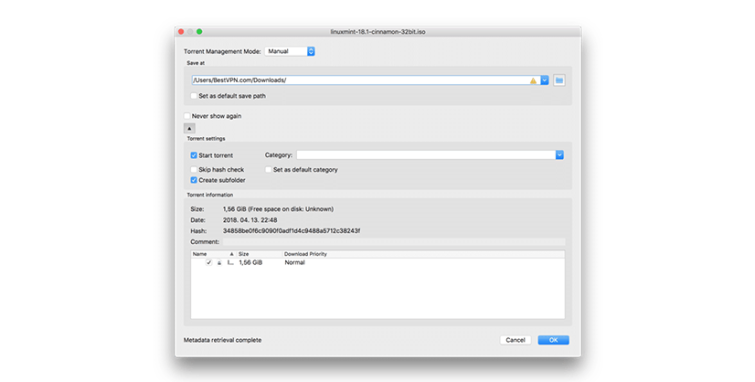Select the Normal priority cell
Viewport: 755px width, 382px height.
pos(295,263)
